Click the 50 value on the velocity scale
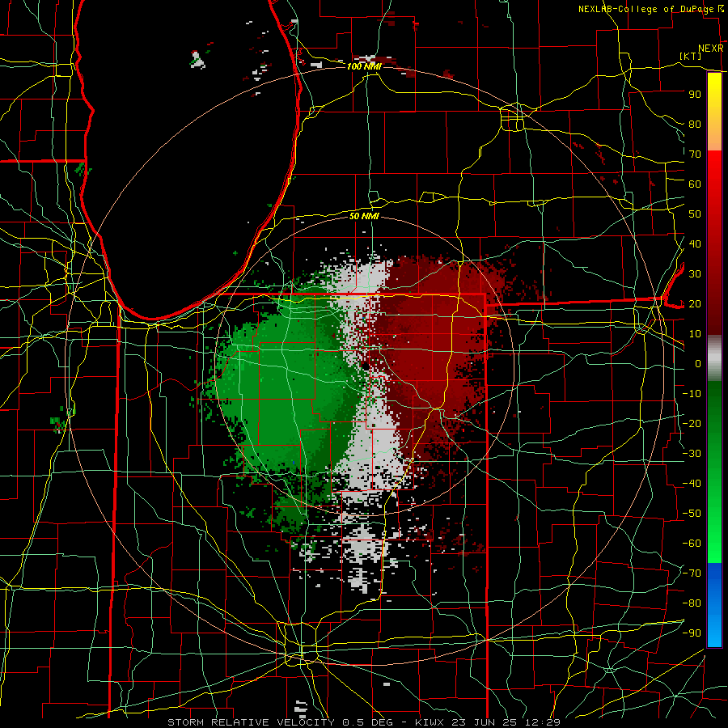The height and width of the screenshot is (728, 728). [x=695, y=214]
